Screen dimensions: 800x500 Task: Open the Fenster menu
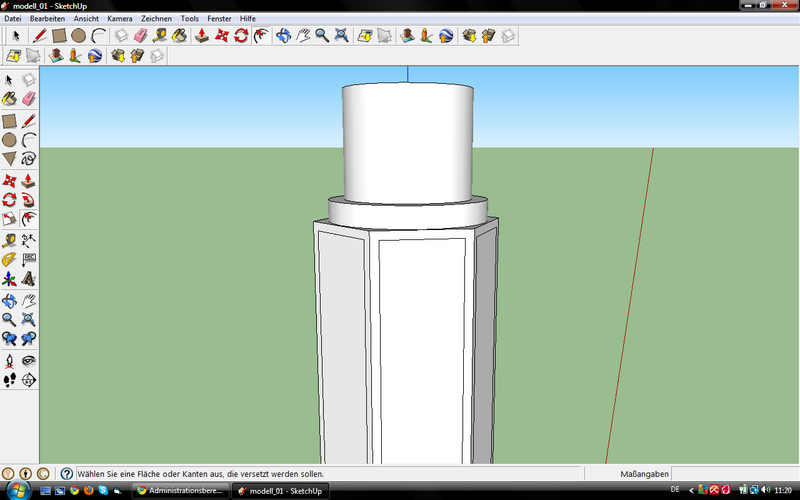click(219, 18)
